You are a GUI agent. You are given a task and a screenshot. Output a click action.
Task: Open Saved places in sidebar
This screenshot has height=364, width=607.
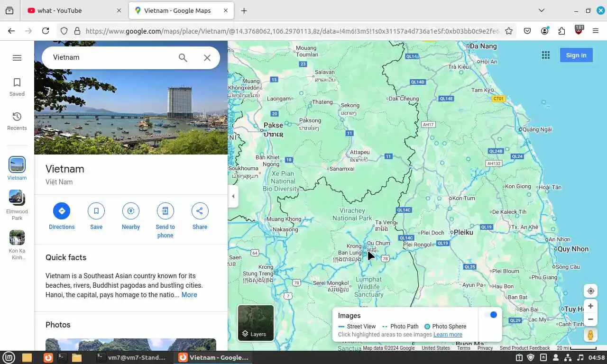[17, 87]
